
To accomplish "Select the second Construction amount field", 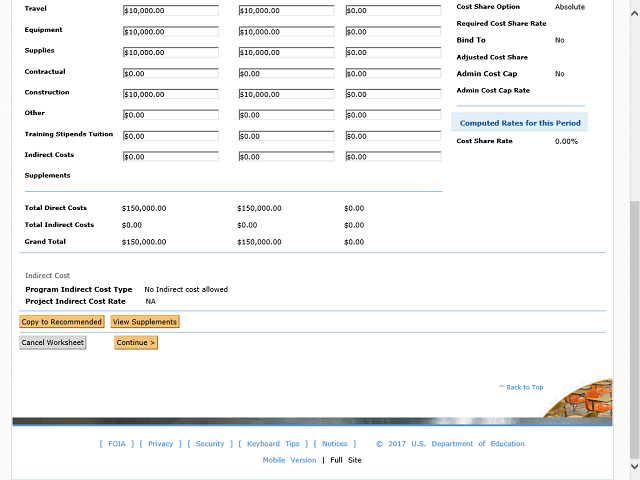I will click(x=286, y=94).
